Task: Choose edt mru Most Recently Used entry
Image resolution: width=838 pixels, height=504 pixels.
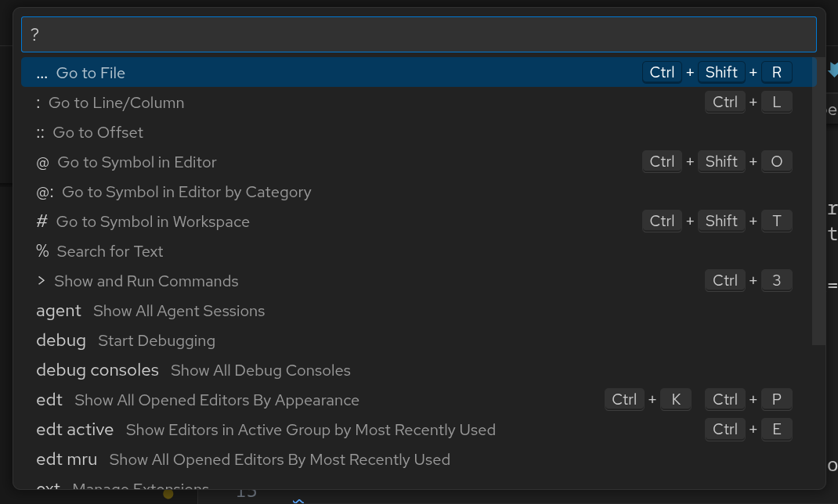Action: pos(279,459)
